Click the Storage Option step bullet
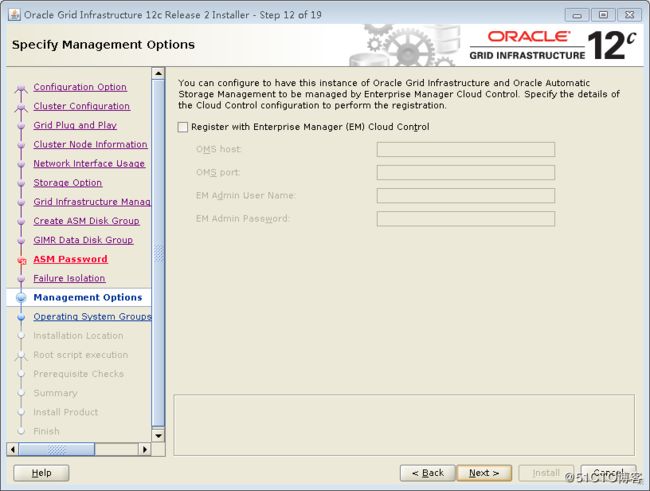This screenshot has width=650, height=491. [x=21, y=183]
